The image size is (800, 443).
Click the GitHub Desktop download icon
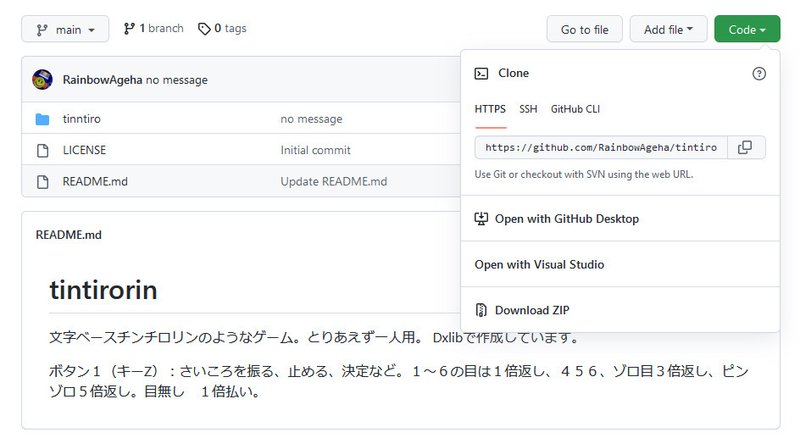(x=481, y=219)
